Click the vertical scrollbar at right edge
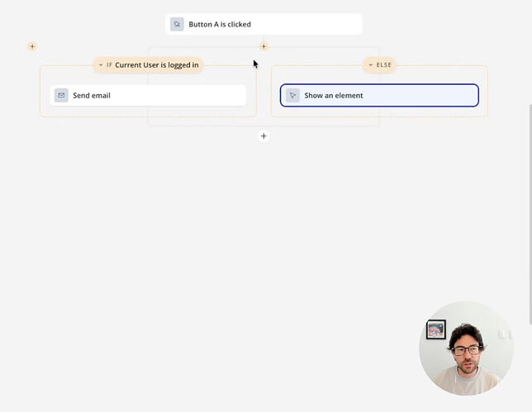 pos(530,215)
